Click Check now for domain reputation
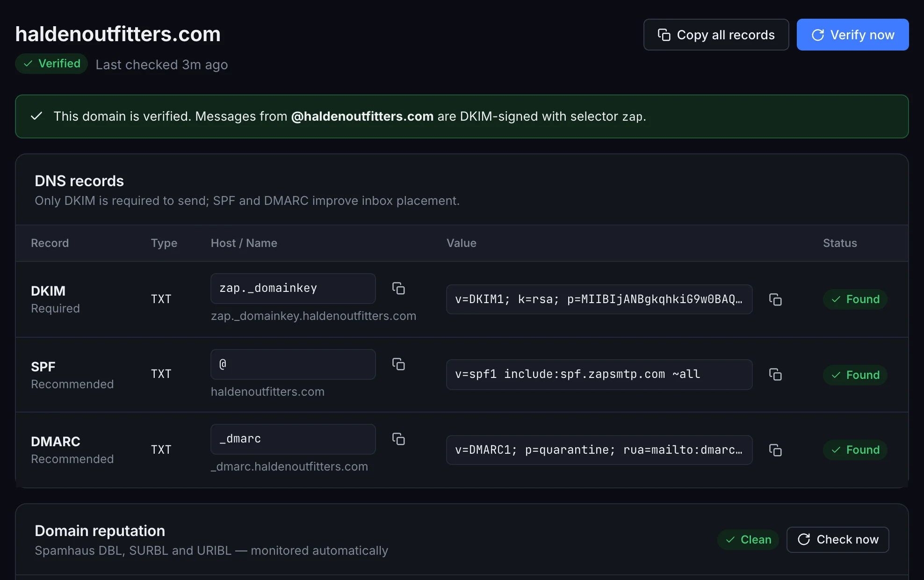Viewport: 924px width, 580px height. pos(837,539)
